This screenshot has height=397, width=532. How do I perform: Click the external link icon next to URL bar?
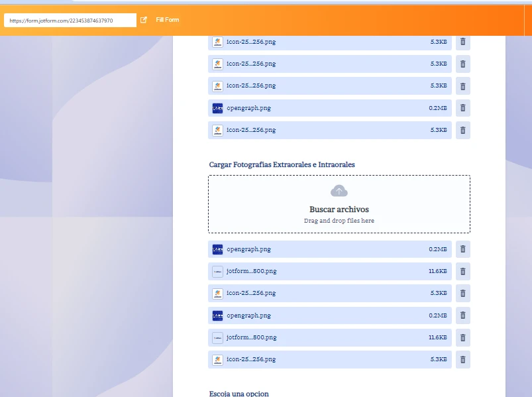pos(143,20)
